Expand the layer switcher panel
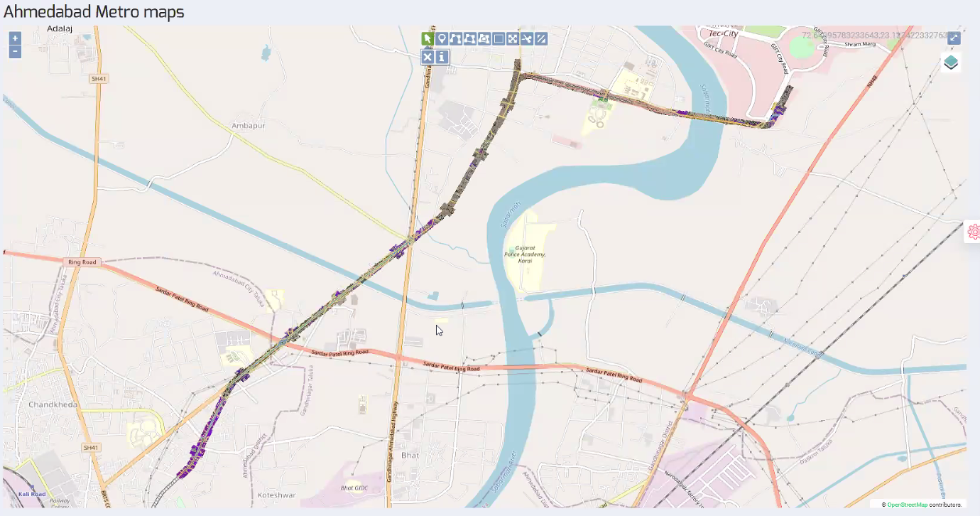980x516 pixels. [952, 63]
